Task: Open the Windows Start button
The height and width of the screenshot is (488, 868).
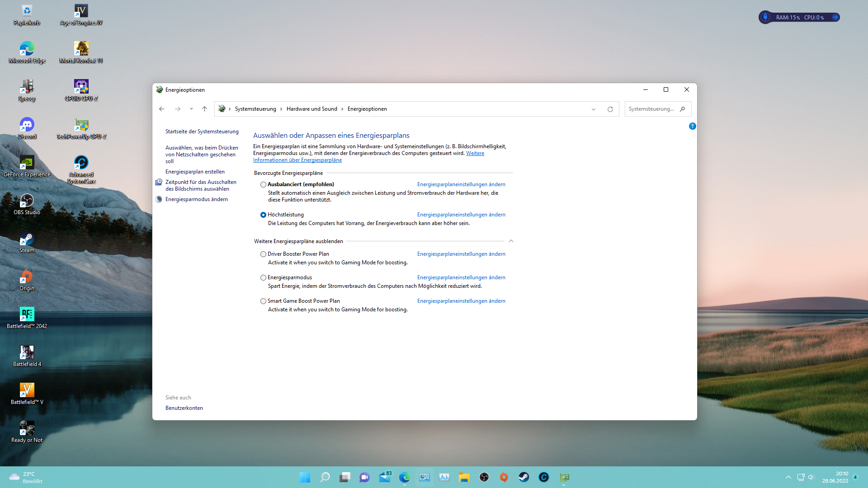Action: coord(305,477)
